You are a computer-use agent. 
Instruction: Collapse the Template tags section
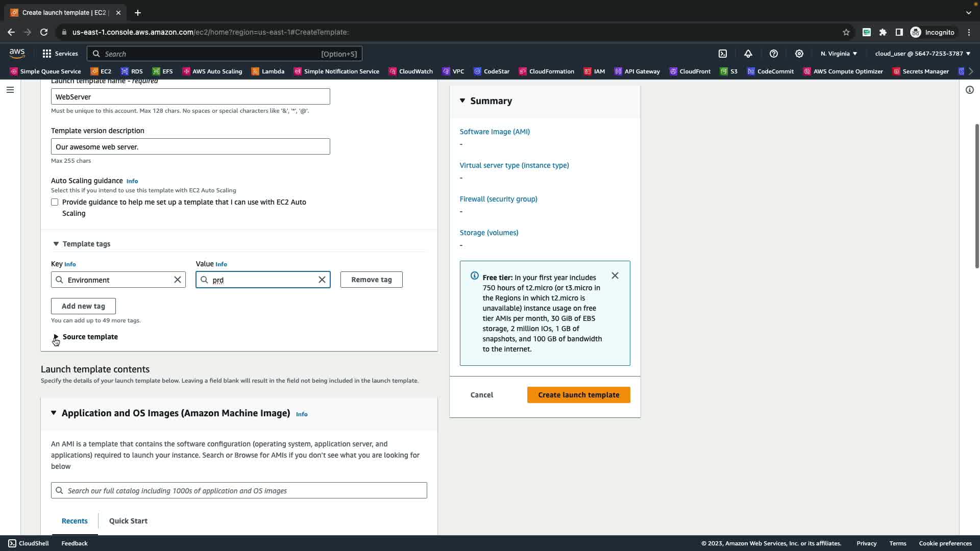point(56,244)
